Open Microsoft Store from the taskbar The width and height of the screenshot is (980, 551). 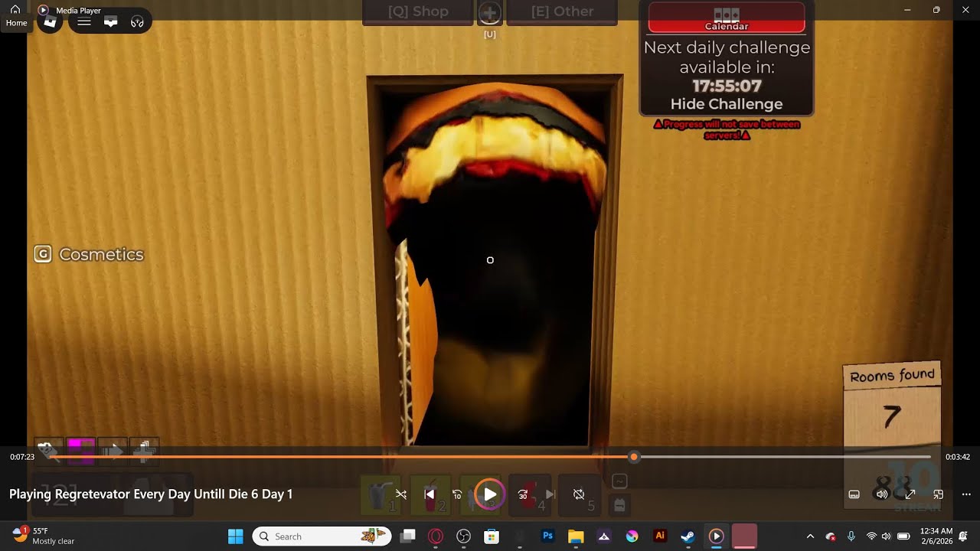pyautogui.click(x=492, y=536)
